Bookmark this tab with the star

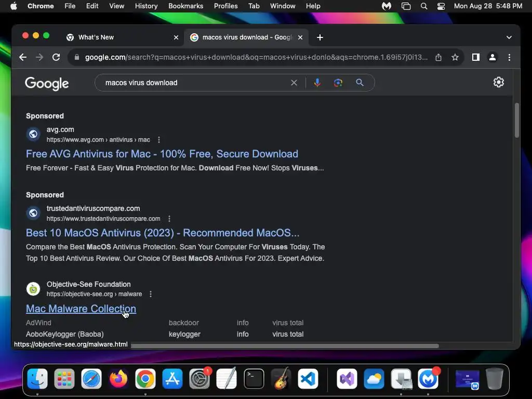click(x=455, y=57)
